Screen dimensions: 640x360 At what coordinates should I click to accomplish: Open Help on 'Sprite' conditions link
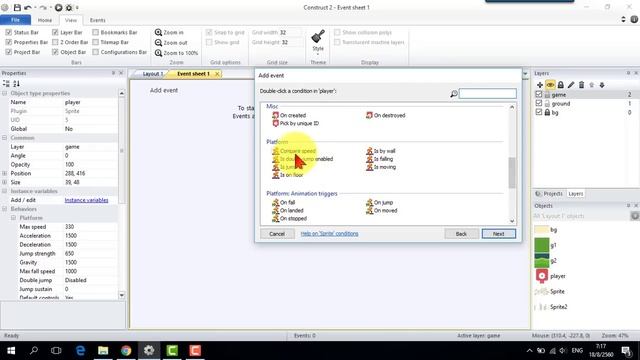pyautogui.click(x=329, y=234)
